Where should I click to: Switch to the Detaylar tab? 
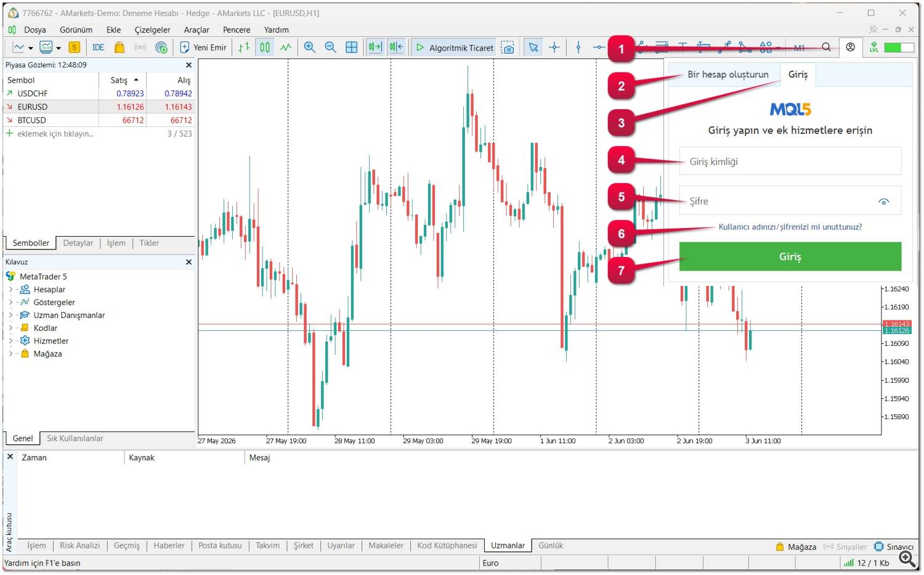78,243
